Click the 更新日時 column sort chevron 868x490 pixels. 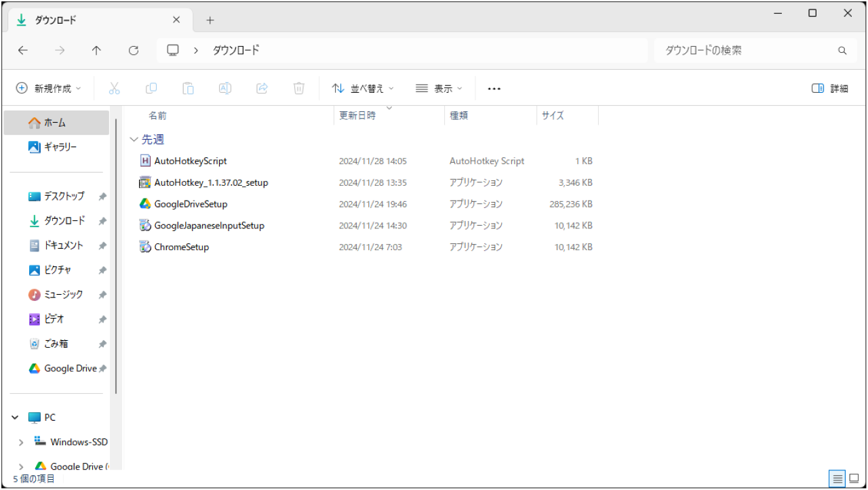[389, 108]
